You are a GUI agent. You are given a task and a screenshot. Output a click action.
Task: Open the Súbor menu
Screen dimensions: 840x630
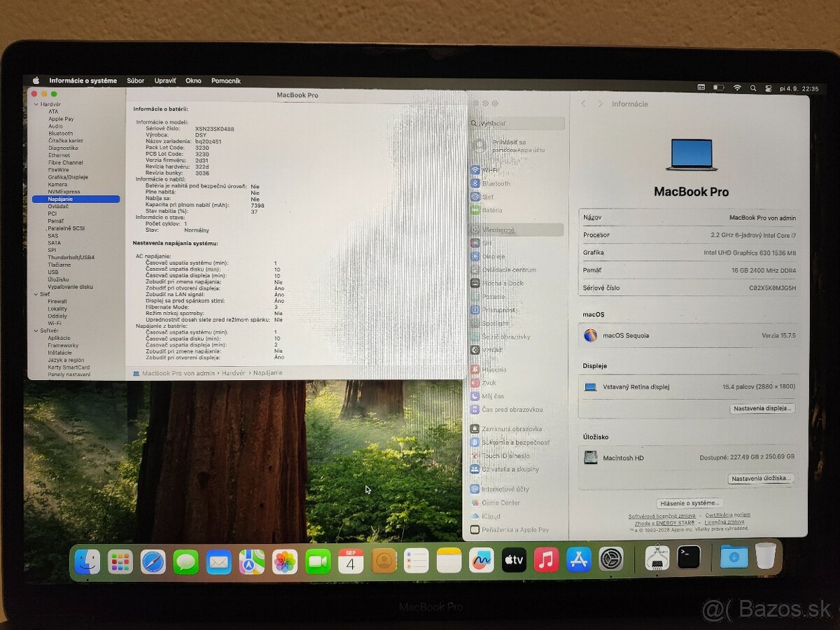136,80
